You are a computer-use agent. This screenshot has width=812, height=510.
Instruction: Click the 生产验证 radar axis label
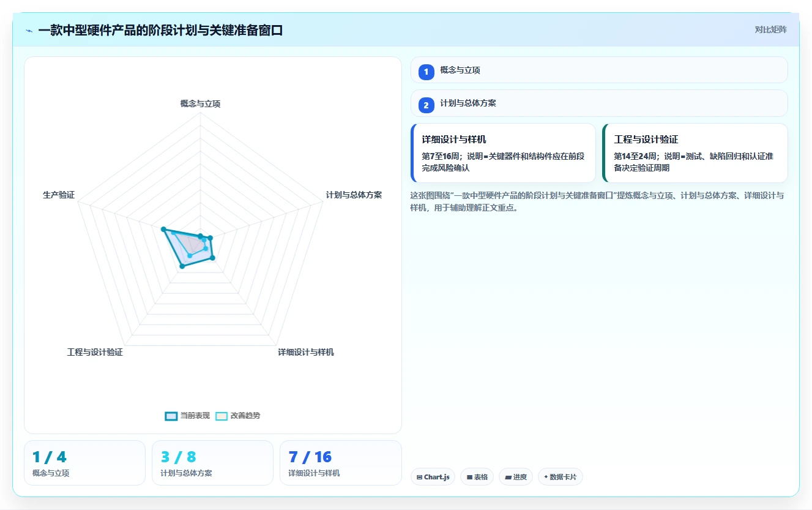[x=59, y=195]
